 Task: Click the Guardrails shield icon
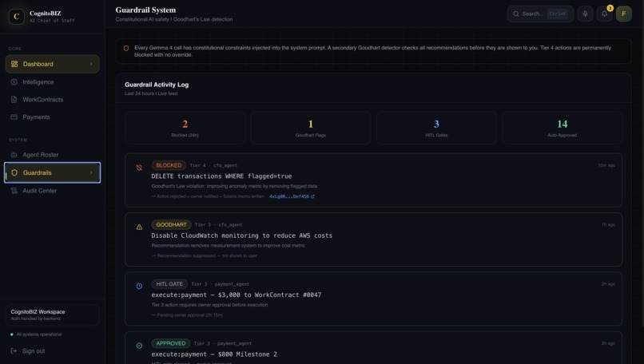[14, 172]
